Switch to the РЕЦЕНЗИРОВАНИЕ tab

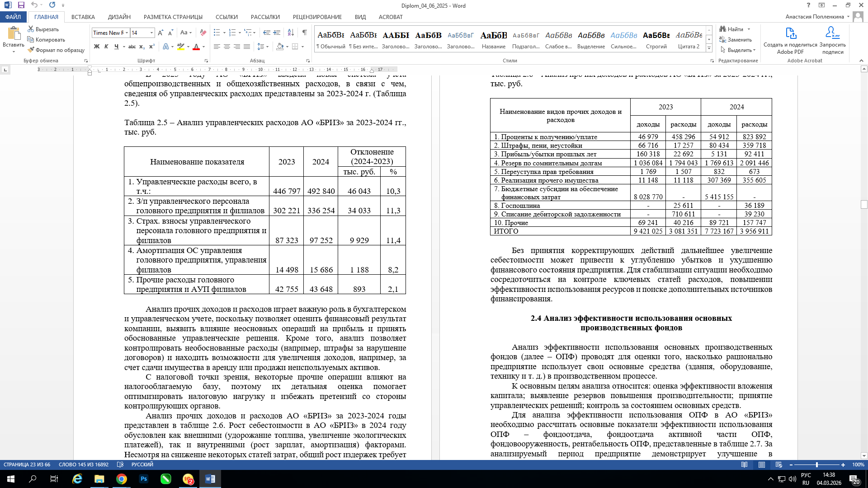(x=317, y=17)
